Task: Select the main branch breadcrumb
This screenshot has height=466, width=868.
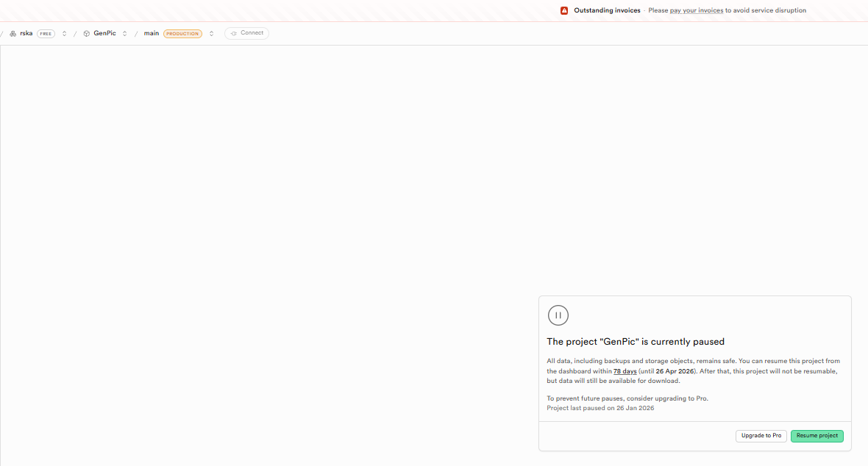Action: click(151, 33)
